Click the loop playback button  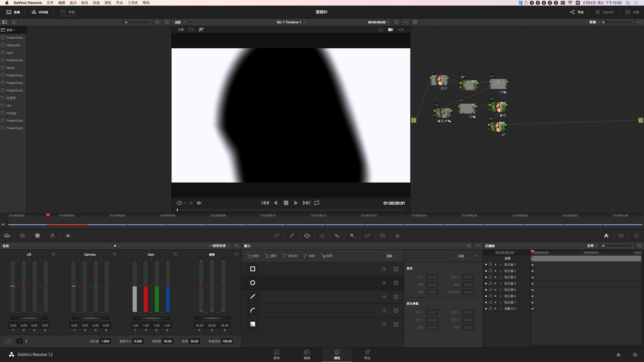[x=317, y=203]
